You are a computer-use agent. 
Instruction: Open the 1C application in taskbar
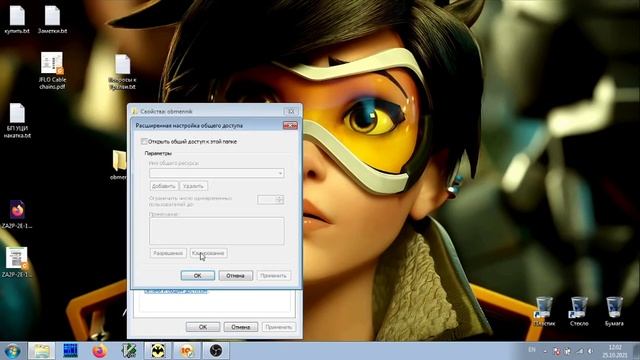(187, 351)
